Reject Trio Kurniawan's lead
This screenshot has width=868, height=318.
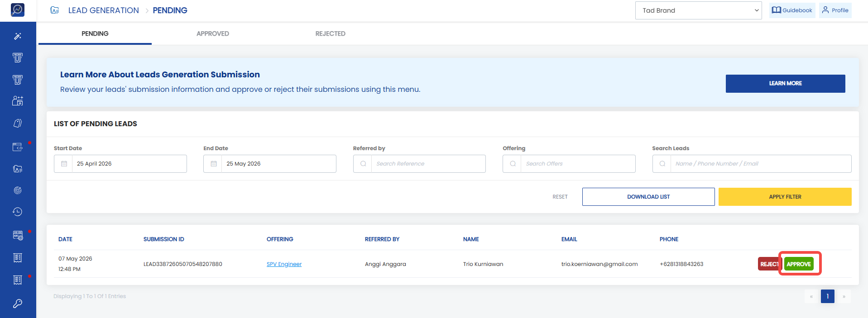tap(769, 264)
